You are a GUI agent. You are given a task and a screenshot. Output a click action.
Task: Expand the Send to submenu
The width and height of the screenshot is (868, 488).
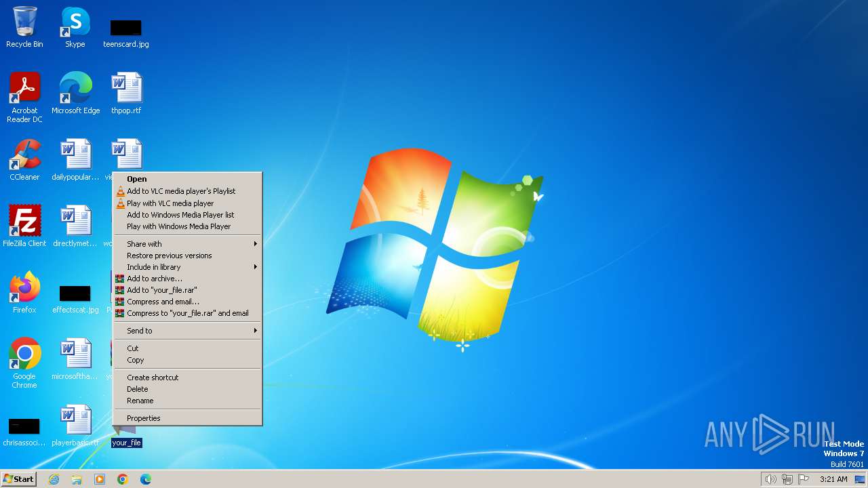coord(187,331)
